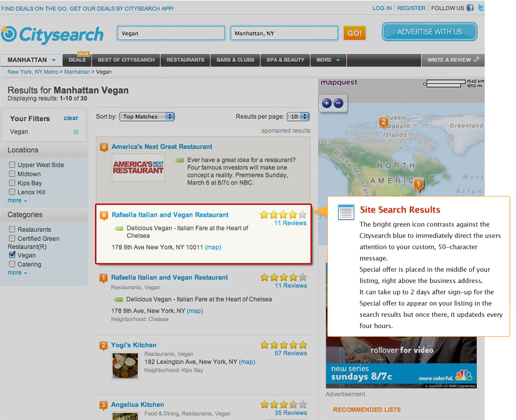Click the GO! search button

pos(354,33)
